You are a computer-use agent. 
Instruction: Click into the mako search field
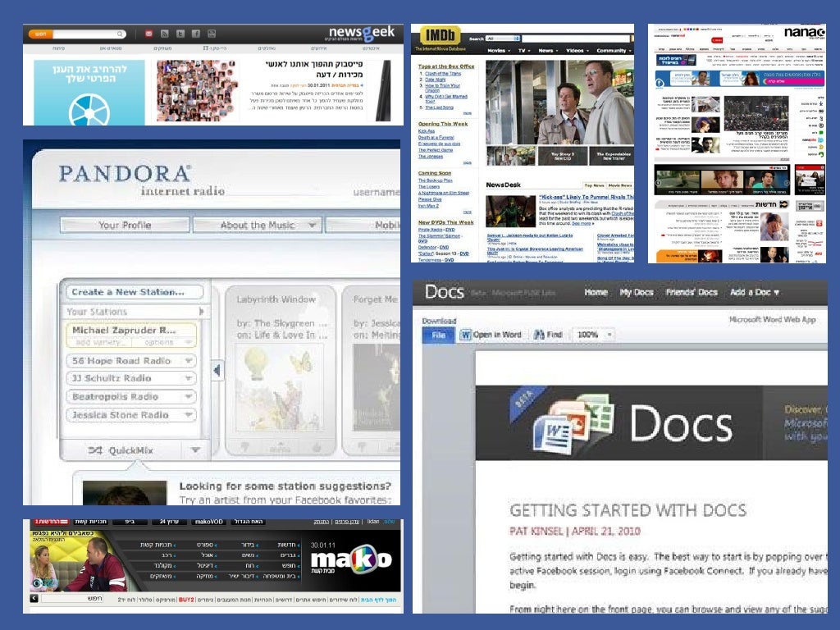[72, 598]
